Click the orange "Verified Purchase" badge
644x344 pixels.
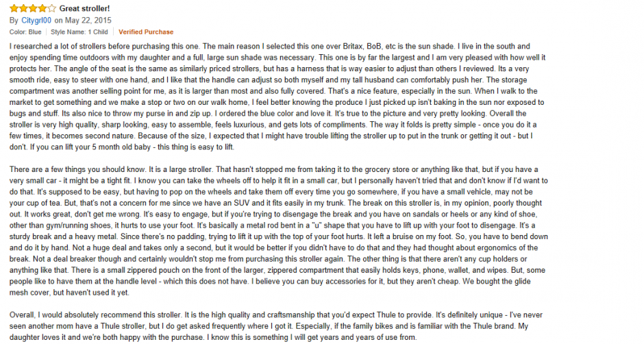pos(146,32)
